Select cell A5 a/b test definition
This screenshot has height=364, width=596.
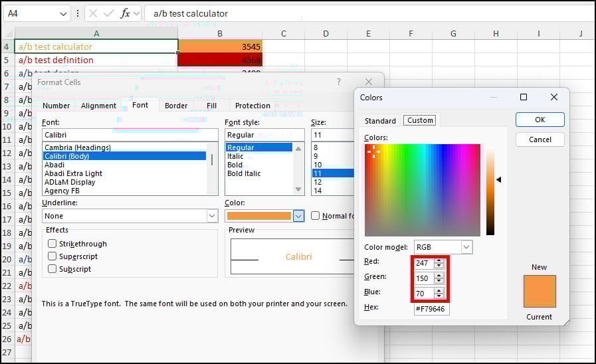96,60
